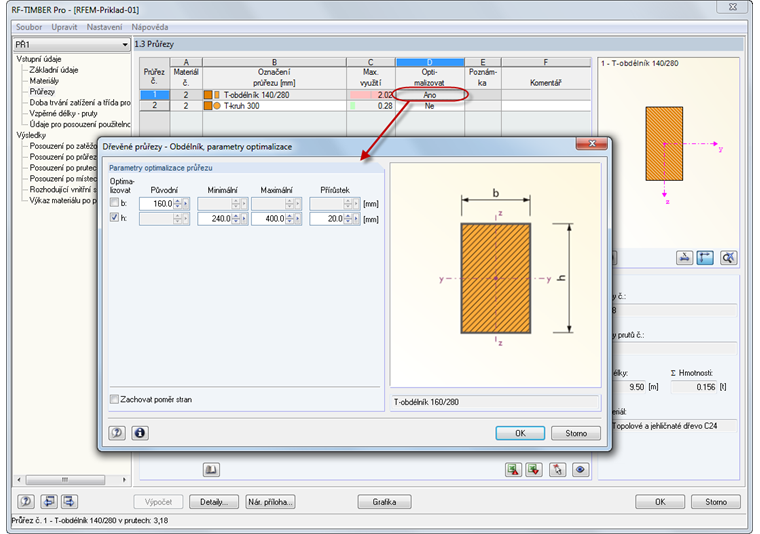760x534 pixels.
Task: Open main window help icon bottom left
Action: [26, 502]
